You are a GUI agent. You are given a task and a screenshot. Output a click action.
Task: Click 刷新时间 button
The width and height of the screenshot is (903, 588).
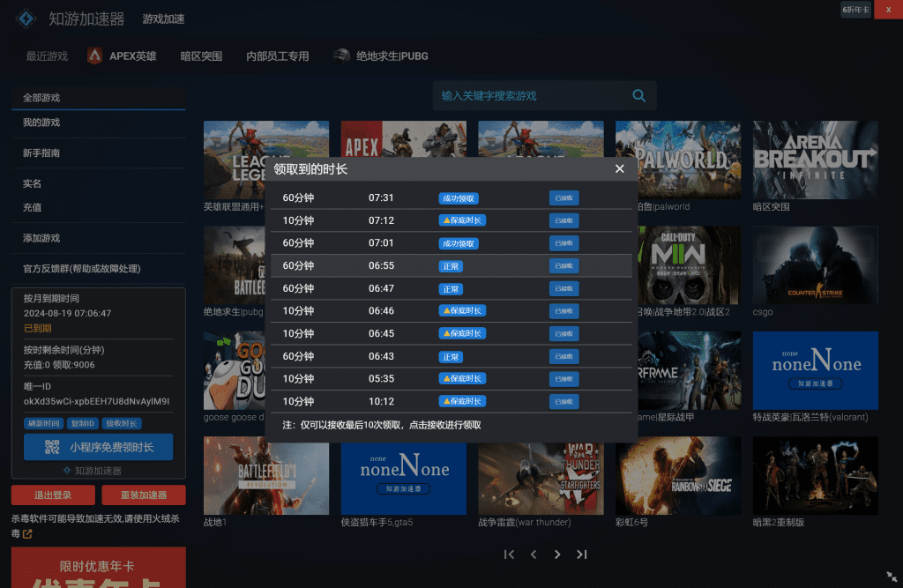pos(44,423)
